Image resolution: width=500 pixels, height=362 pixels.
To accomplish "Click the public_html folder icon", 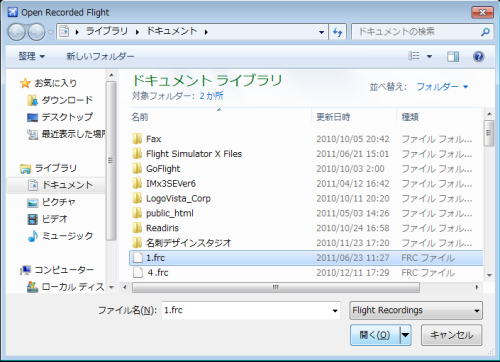I will pos(137,213).
